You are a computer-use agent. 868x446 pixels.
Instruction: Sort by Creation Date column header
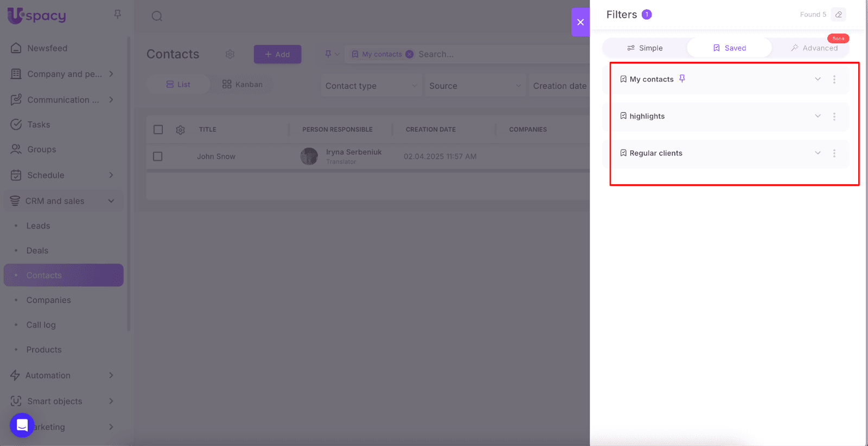click(x=431, y=130)
